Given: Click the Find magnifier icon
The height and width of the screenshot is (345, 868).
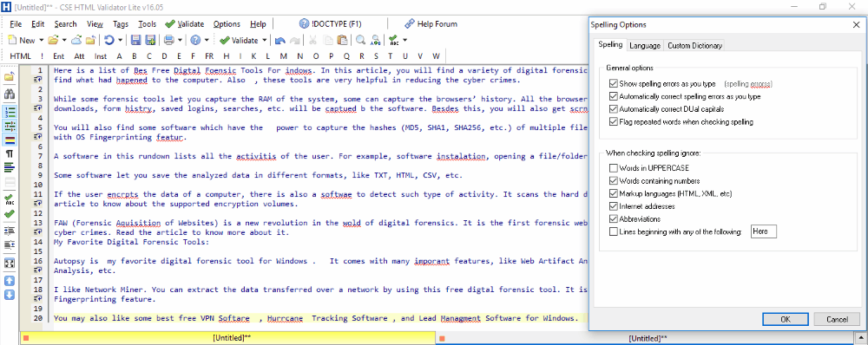Looking at the screenshot, I should click(x=360, y=41).
